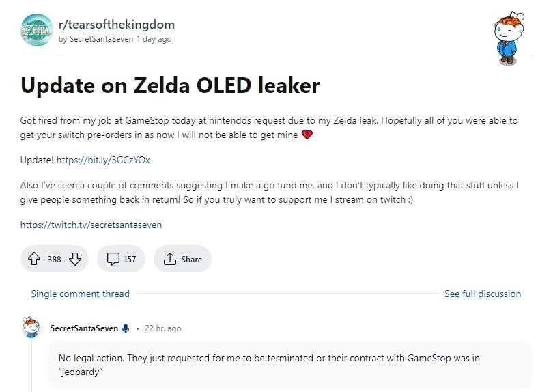Open the twitch.tv/secretsantaseven link
This screenshot has height=392, width=553.
[x=91, y=225]
